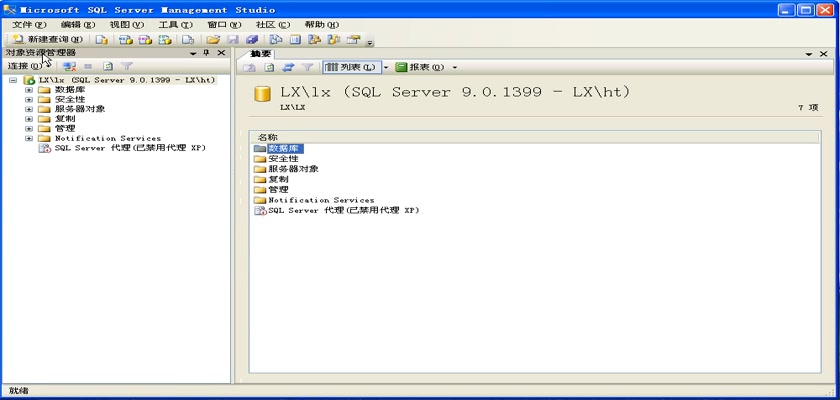Viewport: 840px width, 400px height.
Task: Click the Summary window toolbar icon
Action: [295, 39]
